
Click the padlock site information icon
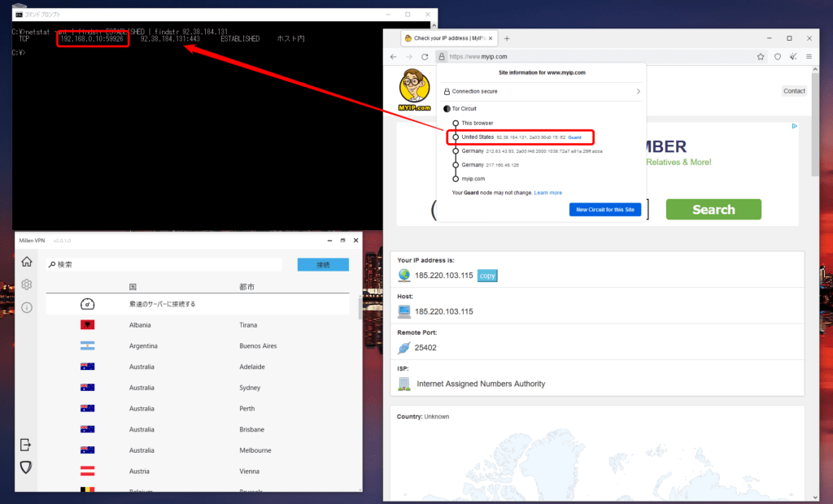coord(442,57)
